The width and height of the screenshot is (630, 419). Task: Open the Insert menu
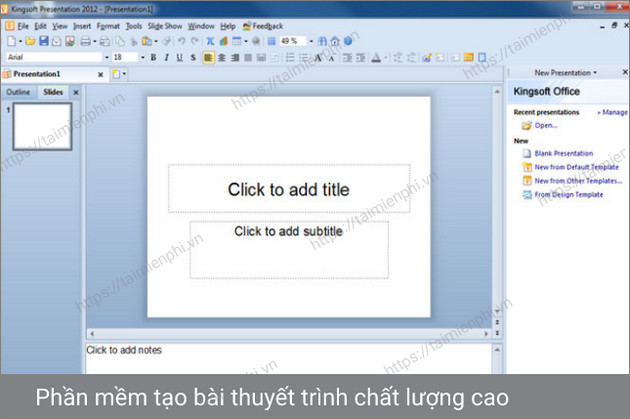[82, 26]
